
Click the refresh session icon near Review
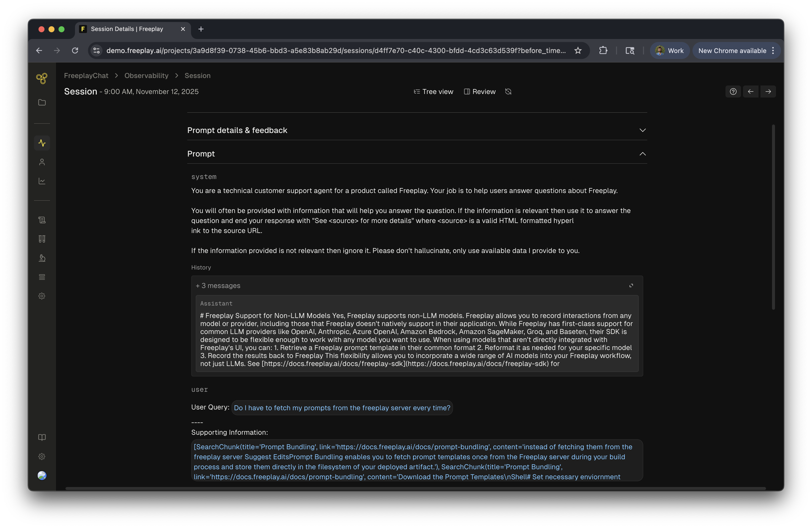508,91
